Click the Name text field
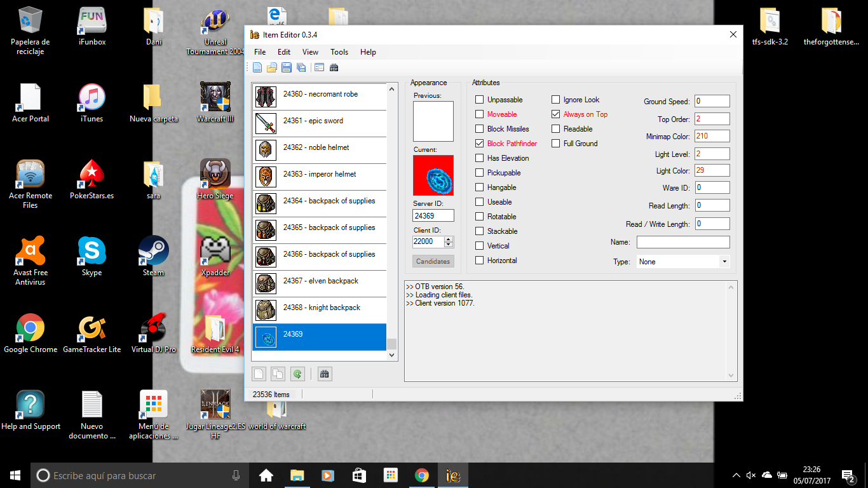 coord(683,242)
